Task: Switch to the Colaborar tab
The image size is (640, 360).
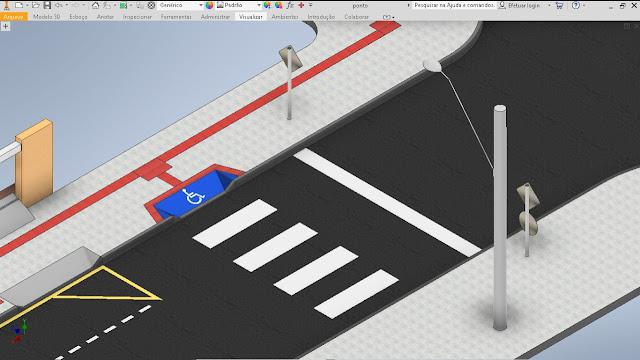Action: pos(356,17)
